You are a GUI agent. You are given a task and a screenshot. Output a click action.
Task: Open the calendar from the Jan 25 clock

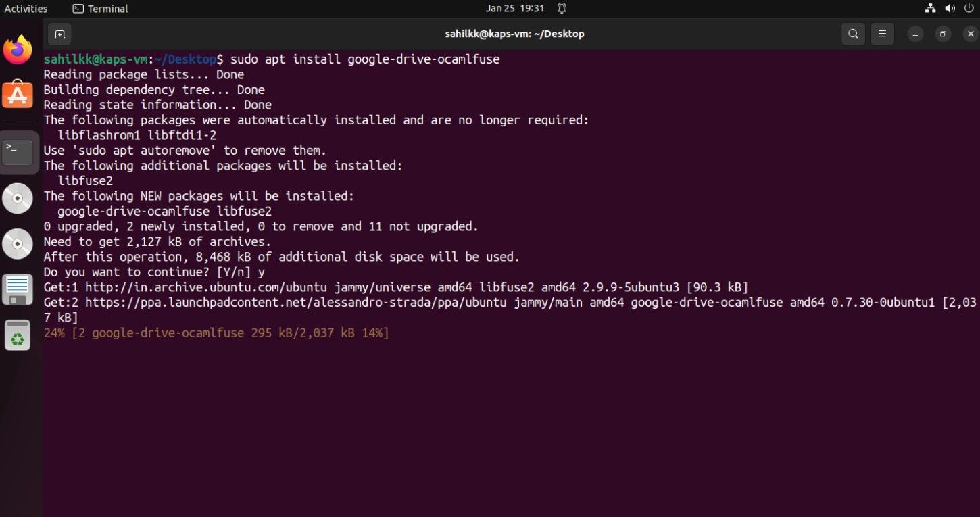pyautogui.click(x=514, y=9)
